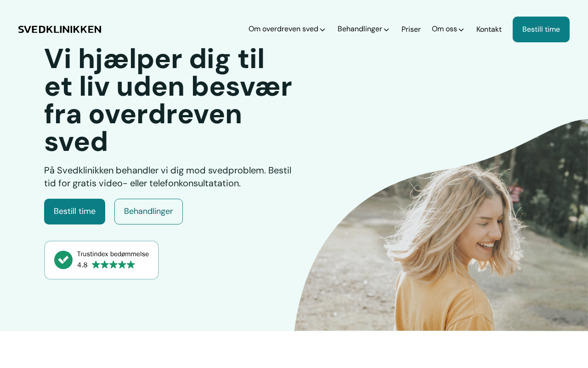
Task: Click the 4.8 rating score text
Action: point(82,265)
